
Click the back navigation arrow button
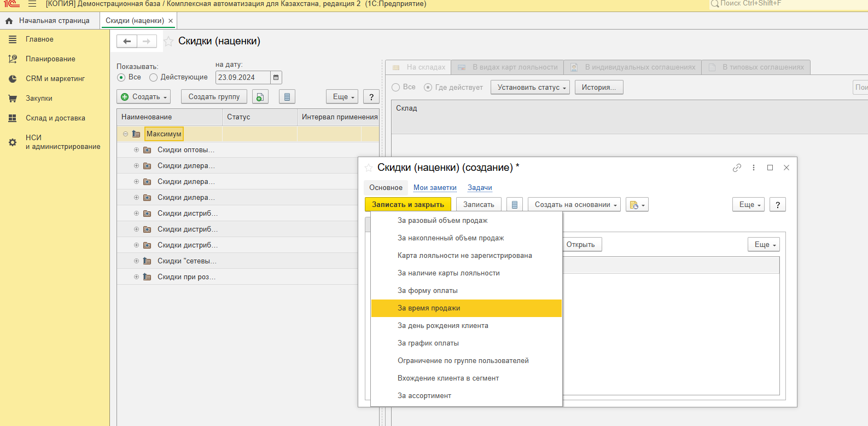127,41
